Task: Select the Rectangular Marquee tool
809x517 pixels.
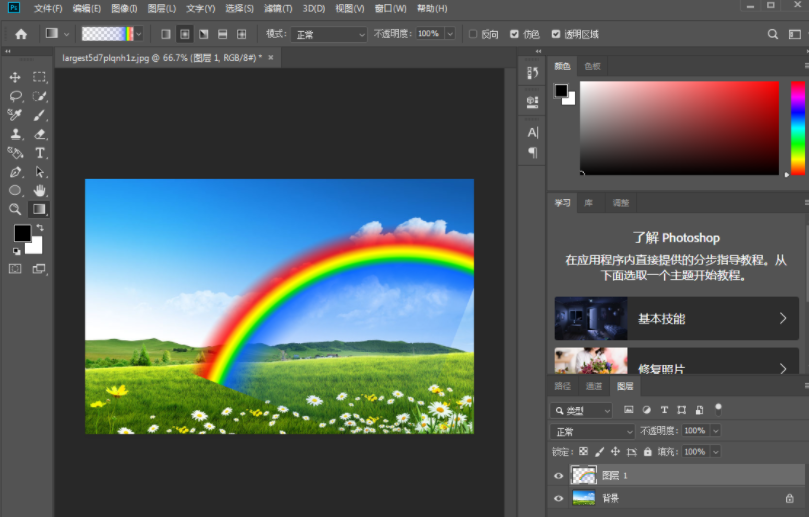Action: click(39, 77)
